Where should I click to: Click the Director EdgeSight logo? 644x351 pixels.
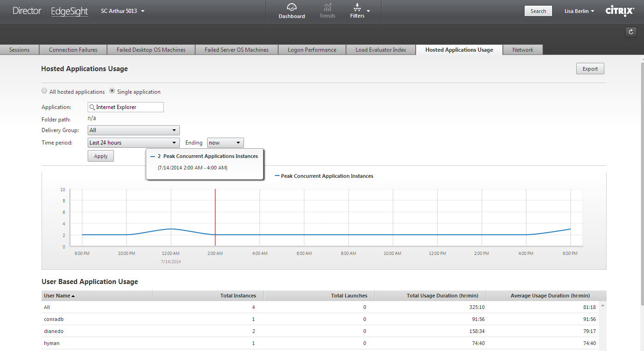(50, 11)
